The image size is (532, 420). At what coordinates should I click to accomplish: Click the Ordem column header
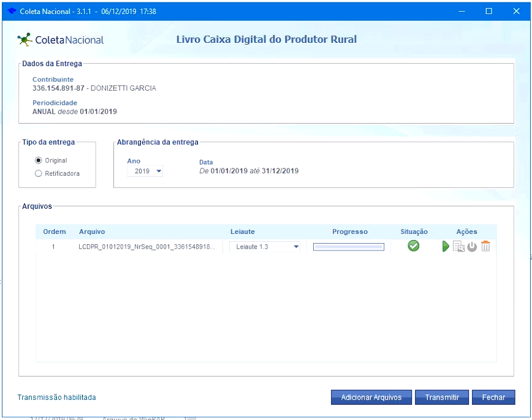coord(55,231)
